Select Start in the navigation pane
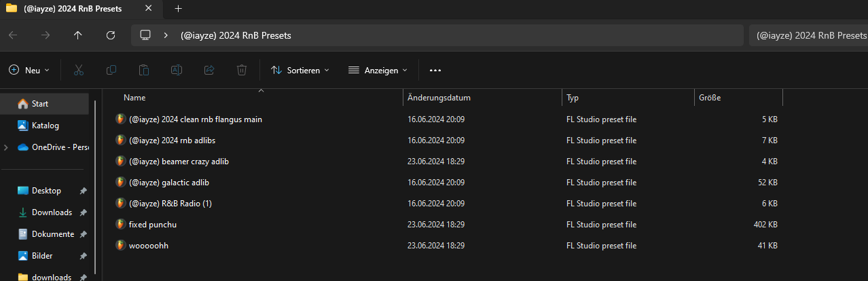Viewport: 868px width, 281px height. coord(45,104)
